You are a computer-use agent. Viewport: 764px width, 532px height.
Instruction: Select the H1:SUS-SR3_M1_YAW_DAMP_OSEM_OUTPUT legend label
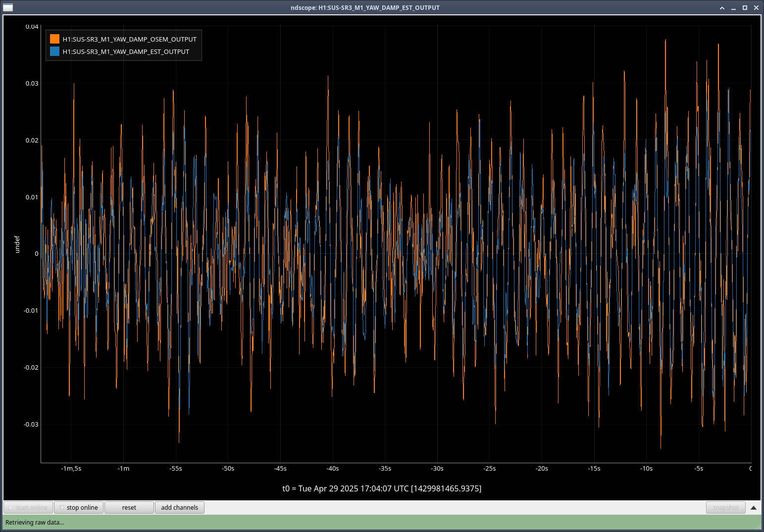pos(130,39)
